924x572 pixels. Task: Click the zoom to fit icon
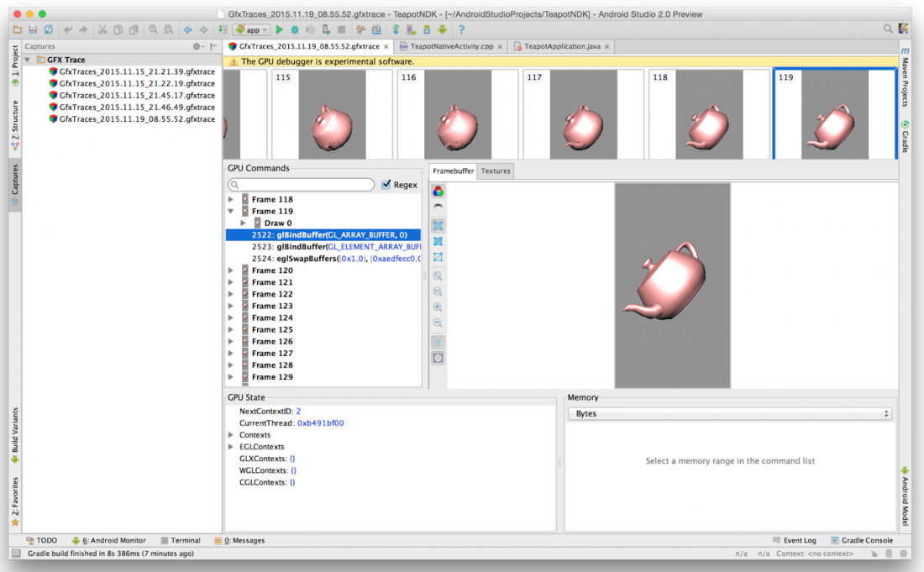[438, 276]
